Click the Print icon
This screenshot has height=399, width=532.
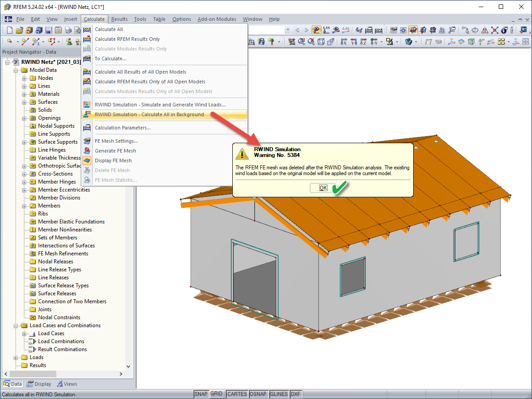(x=67, y=30)
